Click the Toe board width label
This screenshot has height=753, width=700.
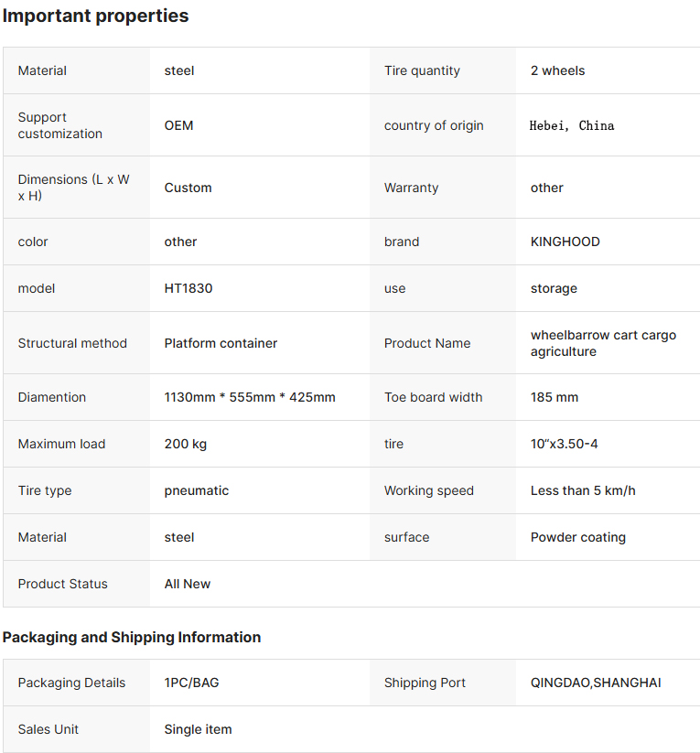coord(434,397)
